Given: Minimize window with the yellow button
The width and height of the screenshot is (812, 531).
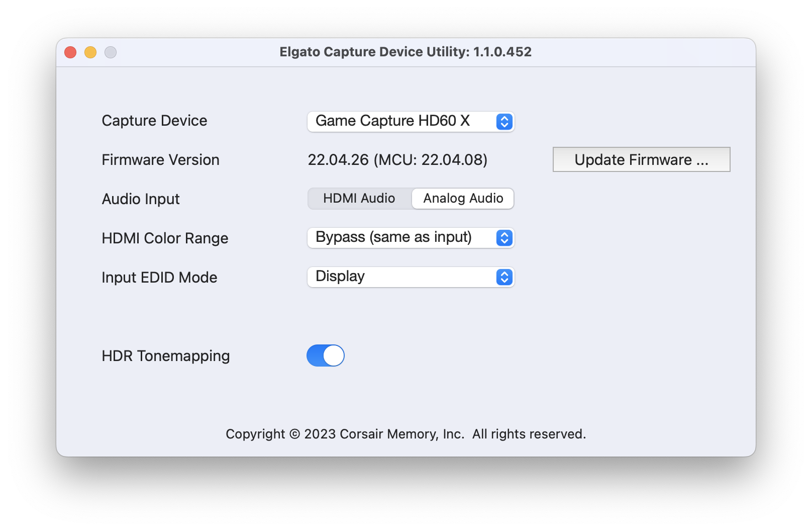Looking at the screenshot, I should (90, 52).
